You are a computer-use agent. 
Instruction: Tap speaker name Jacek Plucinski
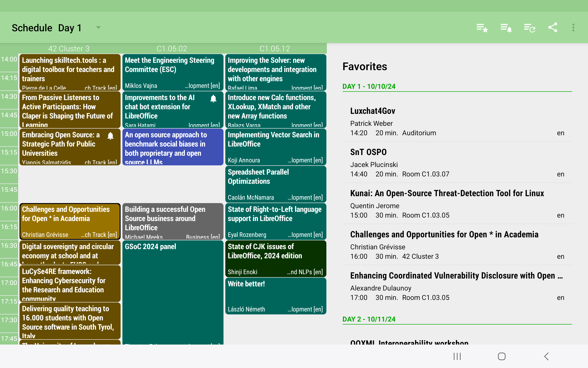374,164
